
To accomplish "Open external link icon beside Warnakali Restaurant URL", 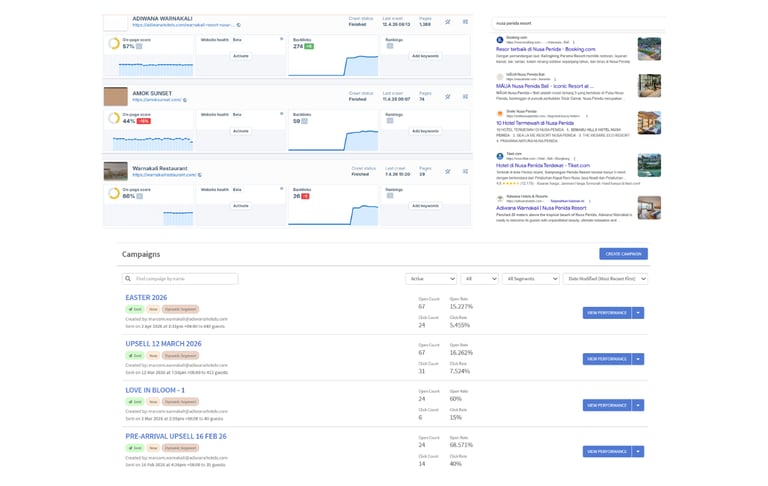I will pyautogui.click(x=200, y=175).
